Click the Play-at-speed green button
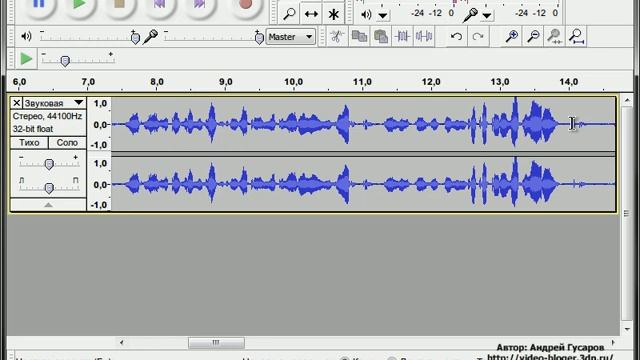 [26, 59]
